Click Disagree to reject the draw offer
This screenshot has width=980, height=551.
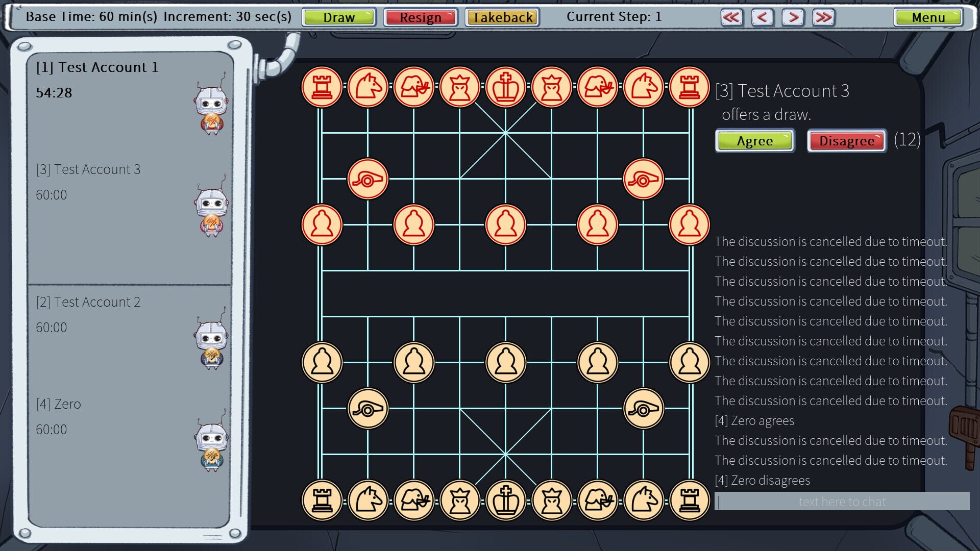click(x=845, y=141)
